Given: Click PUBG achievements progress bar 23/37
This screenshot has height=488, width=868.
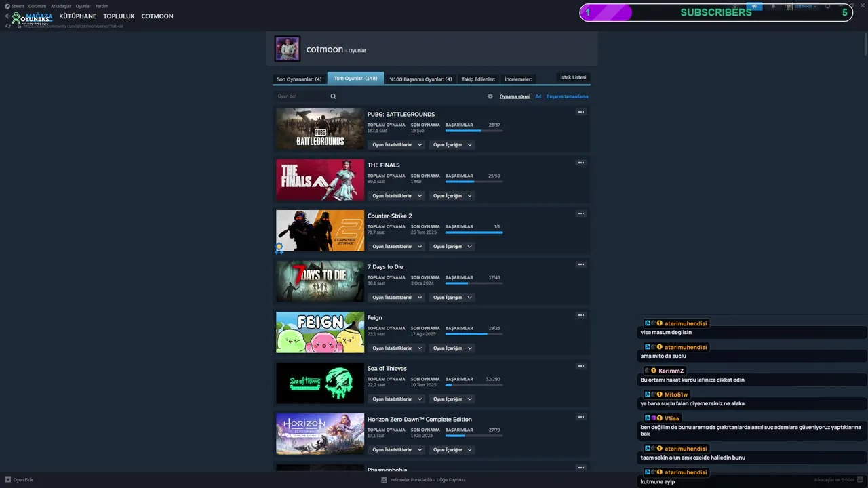Looking at the screenshot, I should [474, 131].
